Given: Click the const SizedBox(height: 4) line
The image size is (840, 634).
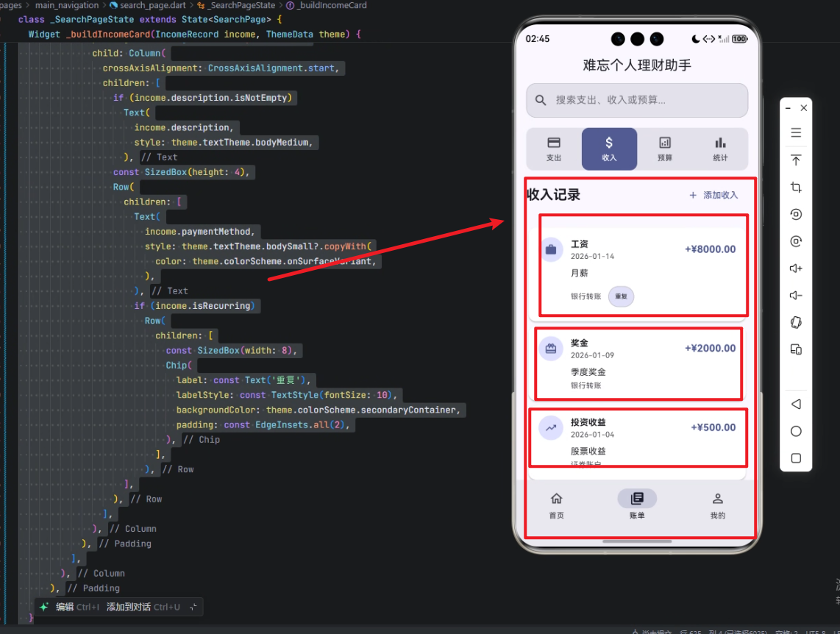Looking at the screenshot, I should [x=181, y=172].
